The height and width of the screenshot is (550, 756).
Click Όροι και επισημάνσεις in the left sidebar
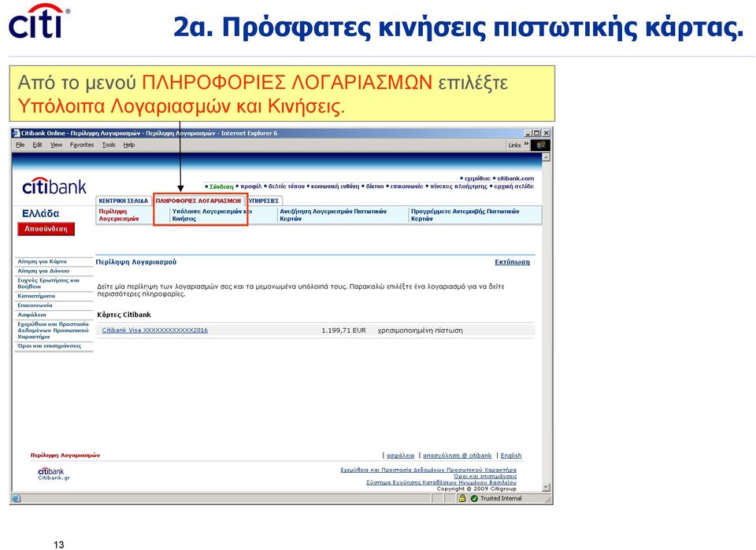pos(49,345)
